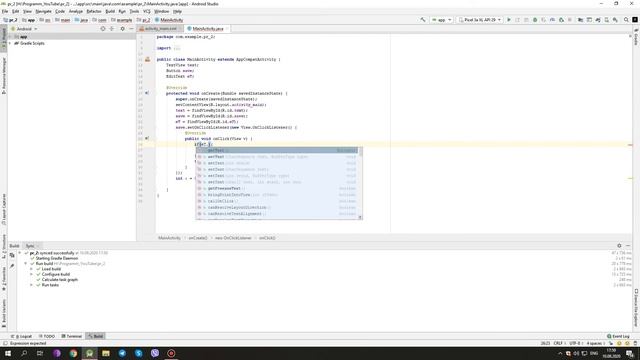
Task: Click the Build tool window tab at bottom
Action: pos(96,336)
